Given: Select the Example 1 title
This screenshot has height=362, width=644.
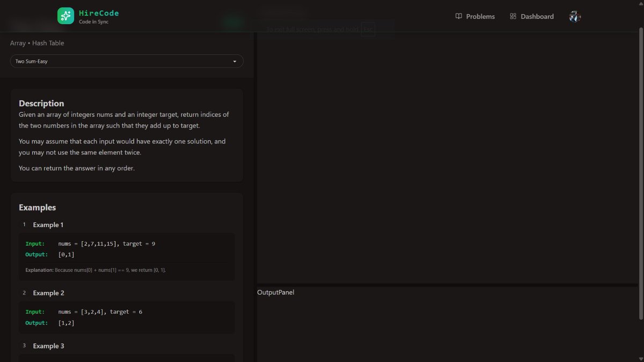Looking at the screenshot, I should tap(48, 225).
